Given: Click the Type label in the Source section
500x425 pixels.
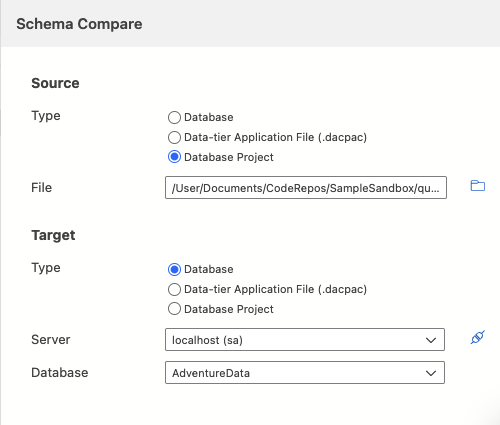Looking at the screenshot, I should (x=46, y=116).
